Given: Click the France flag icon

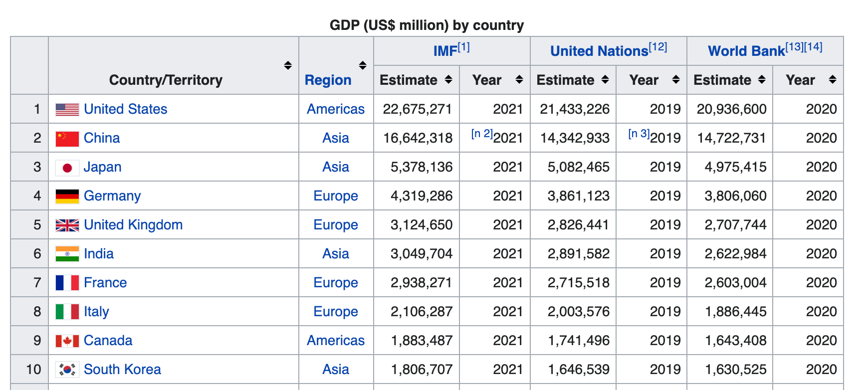Looking at the screenshot, I should 67,283.
